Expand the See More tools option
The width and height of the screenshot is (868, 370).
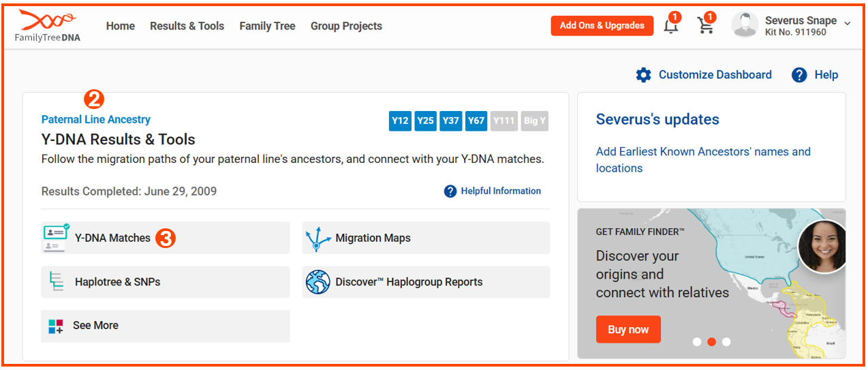(95, 326)
